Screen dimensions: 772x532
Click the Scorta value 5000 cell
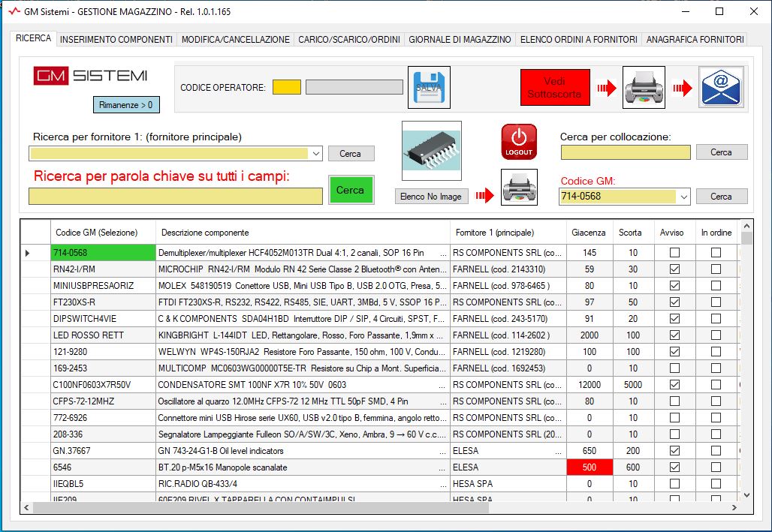633,385
